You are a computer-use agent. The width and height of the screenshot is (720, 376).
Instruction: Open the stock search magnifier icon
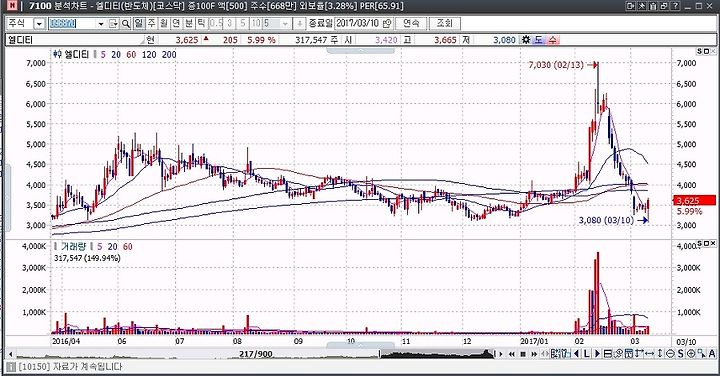coord(126,23)
